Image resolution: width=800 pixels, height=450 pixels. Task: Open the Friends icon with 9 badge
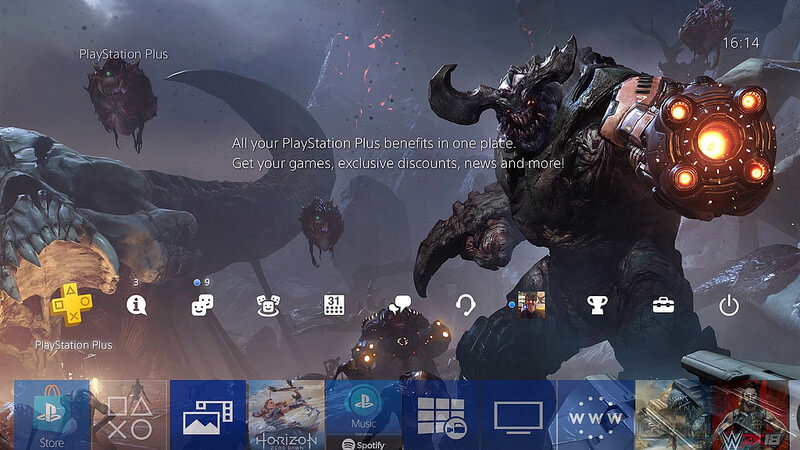[202, 305]
